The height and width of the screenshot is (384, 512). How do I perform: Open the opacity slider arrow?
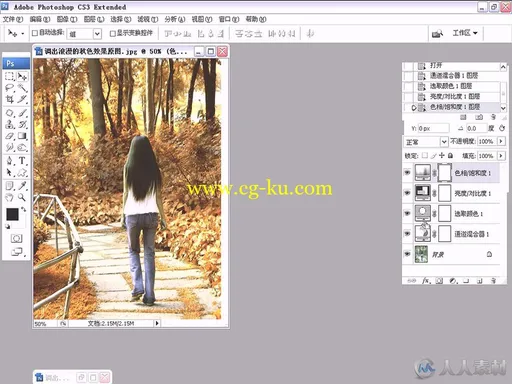tap(501, 141)
